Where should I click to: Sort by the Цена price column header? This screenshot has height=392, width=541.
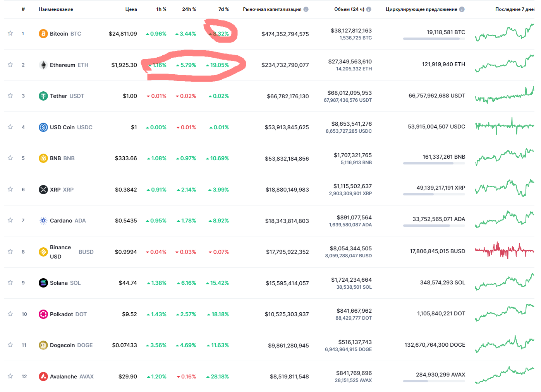tap(131, 9)
